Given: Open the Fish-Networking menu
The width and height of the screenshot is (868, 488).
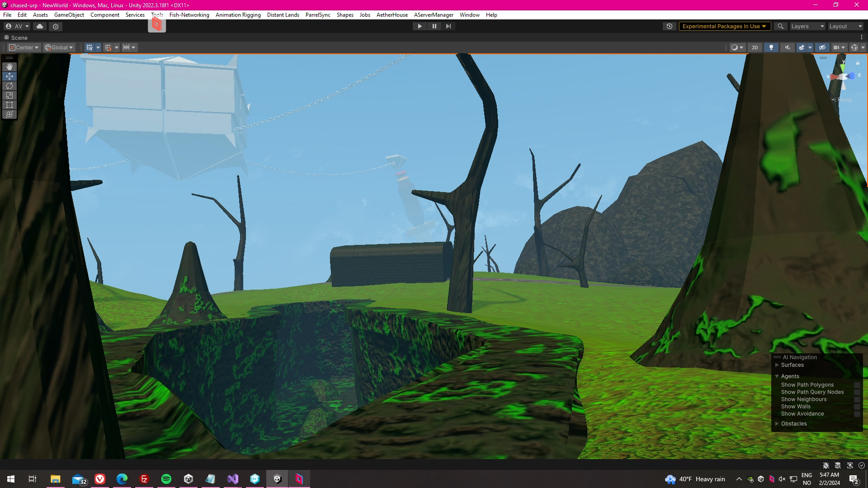Looking at the screenshot, I should (x=189, y=15).
